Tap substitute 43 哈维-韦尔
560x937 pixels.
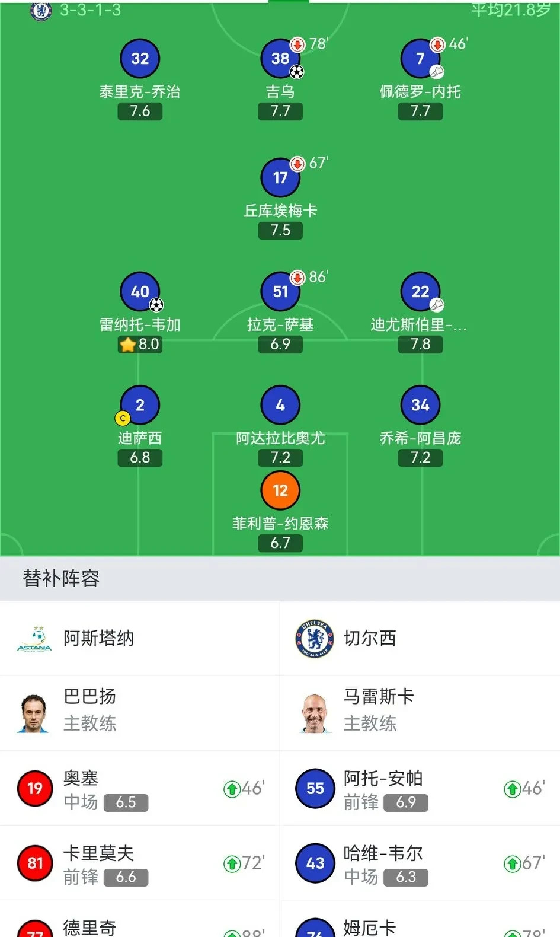tap(420, 863)
